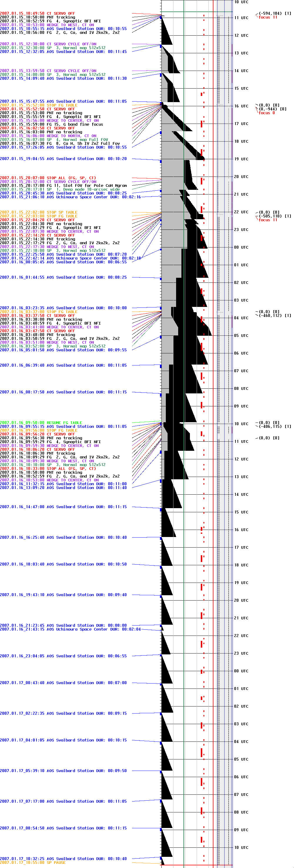The image size is (294, 868).
Task: Click the green RESUME FG TABLE event
Action: coord(41,423)
